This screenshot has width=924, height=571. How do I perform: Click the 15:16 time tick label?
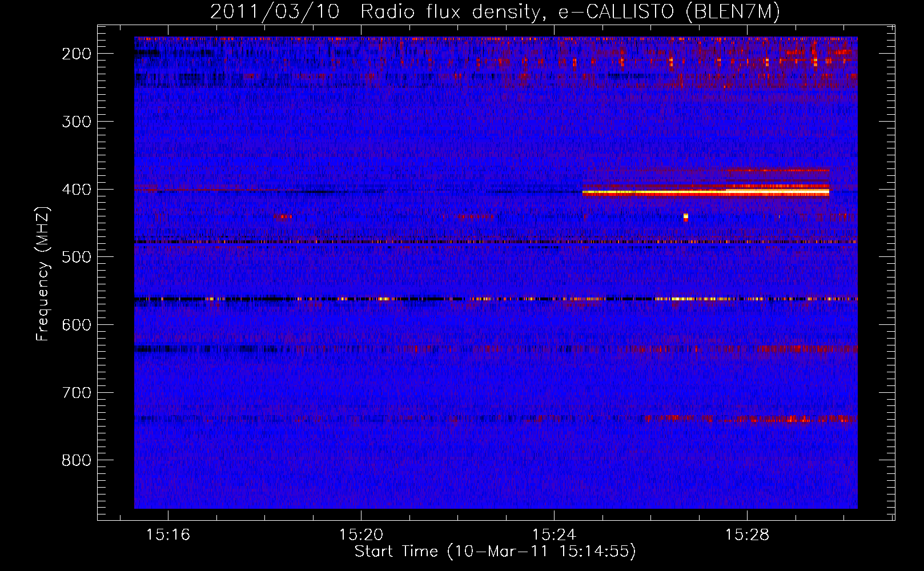click(168, 535)
